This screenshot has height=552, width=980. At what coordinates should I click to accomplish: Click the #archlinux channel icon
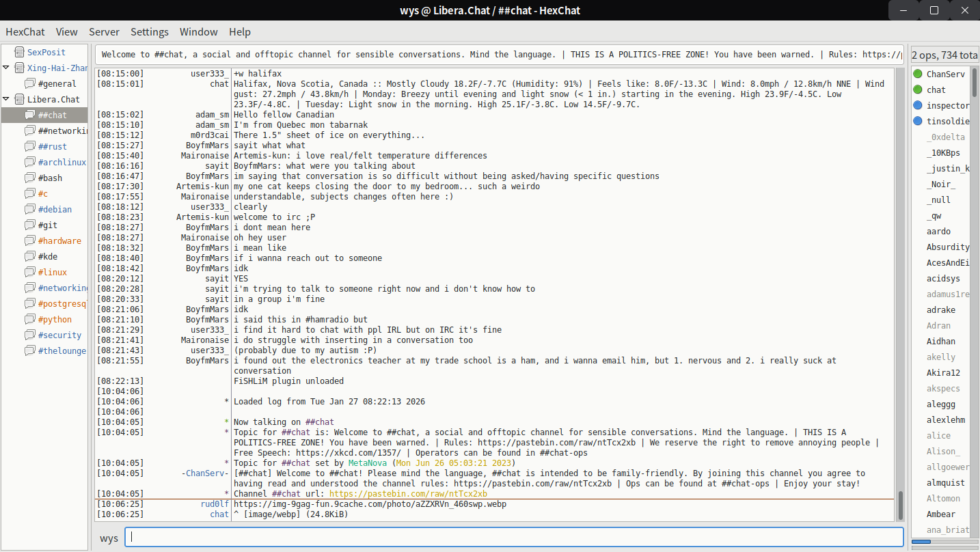(29, 163)
